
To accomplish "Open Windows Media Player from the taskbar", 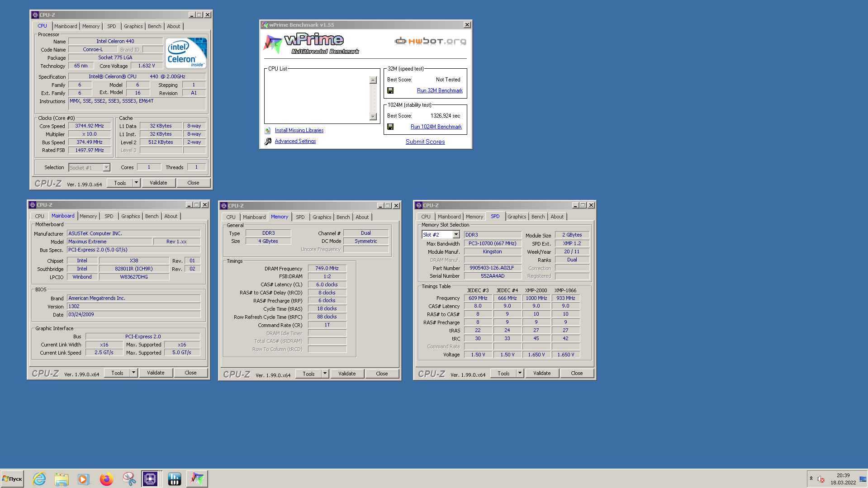I will (x=84, y=479).
